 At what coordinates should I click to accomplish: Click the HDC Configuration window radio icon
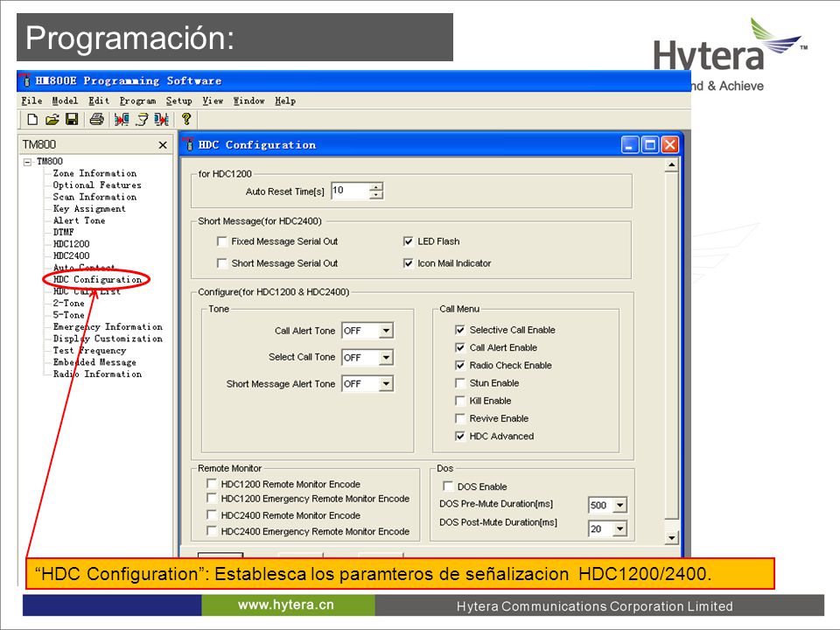[189, 144]
